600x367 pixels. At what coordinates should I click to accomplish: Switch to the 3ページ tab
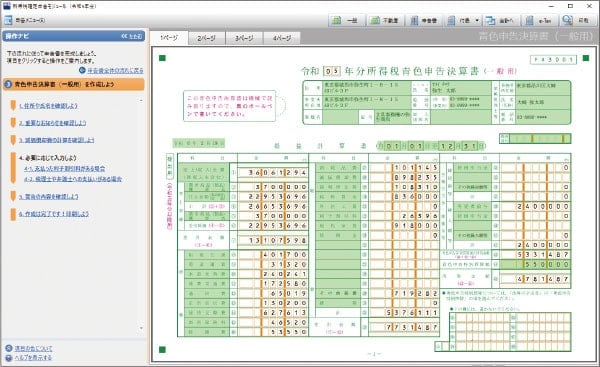click(x=244, y=38)
